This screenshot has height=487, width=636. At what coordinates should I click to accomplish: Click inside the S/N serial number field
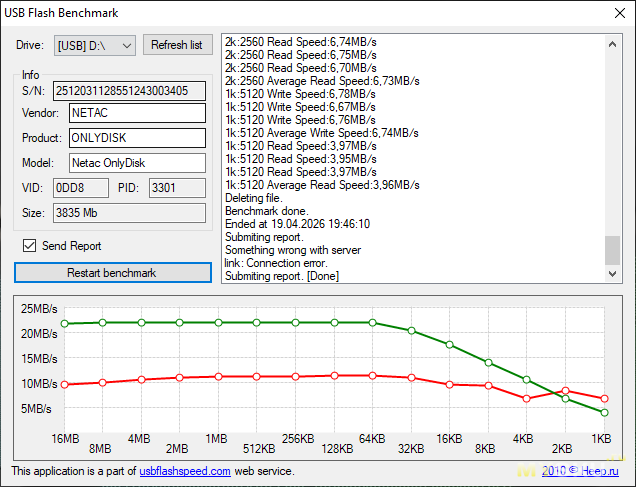[129, 91]
